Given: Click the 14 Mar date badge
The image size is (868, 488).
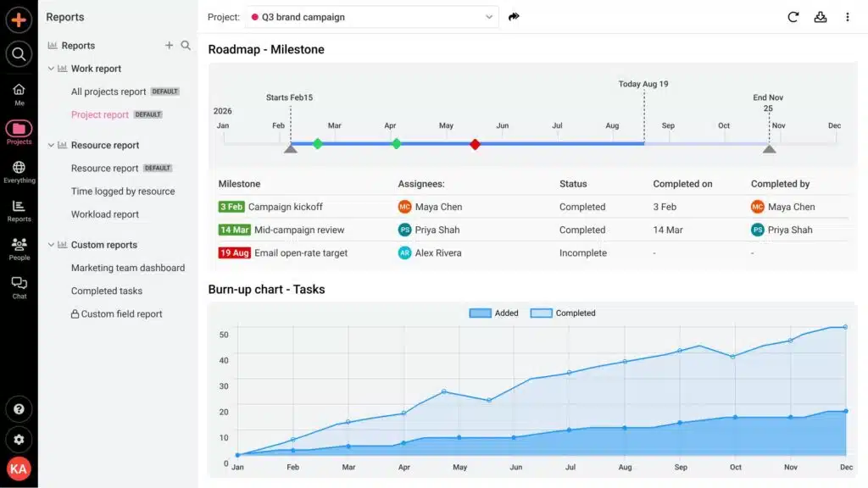Looking at the screenshot, I should [x=234, y=230].
